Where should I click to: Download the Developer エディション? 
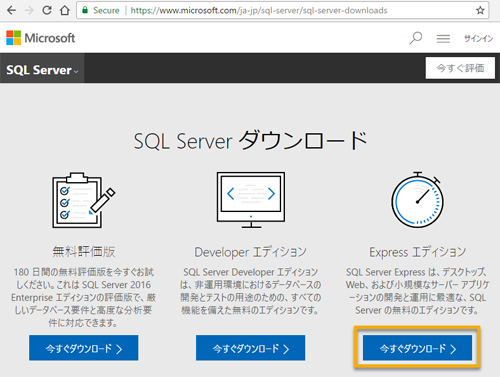point(250,348)
